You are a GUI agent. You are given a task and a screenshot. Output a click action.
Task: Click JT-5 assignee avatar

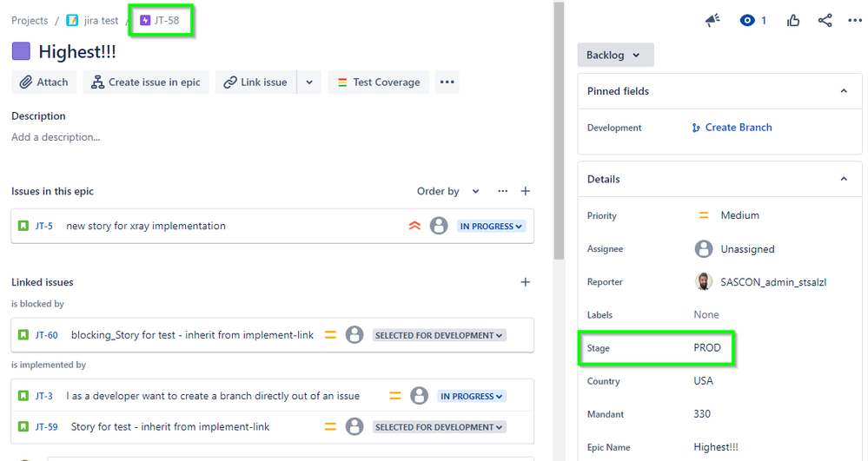click(x=439, y=226)
